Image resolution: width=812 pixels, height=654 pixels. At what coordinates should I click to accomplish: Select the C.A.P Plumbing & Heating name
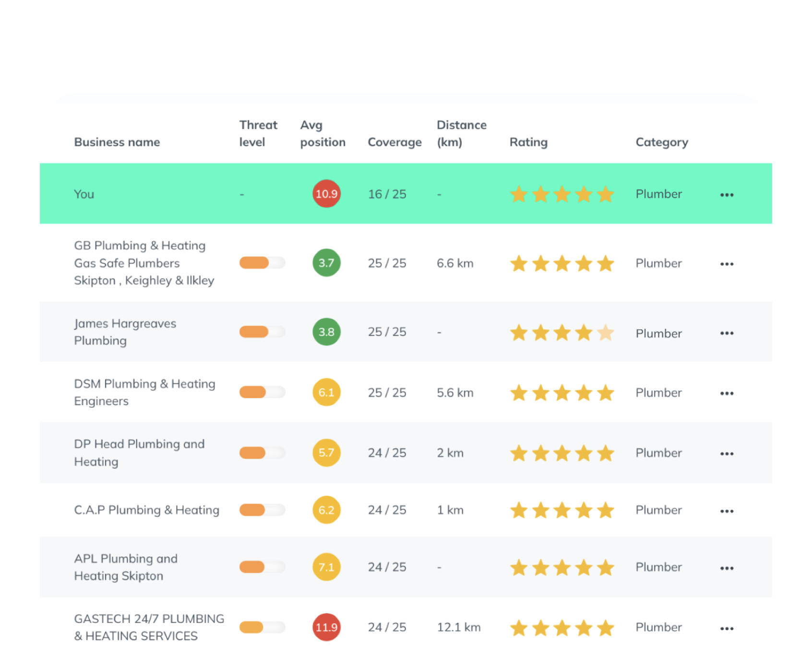[x=146, y=510]
